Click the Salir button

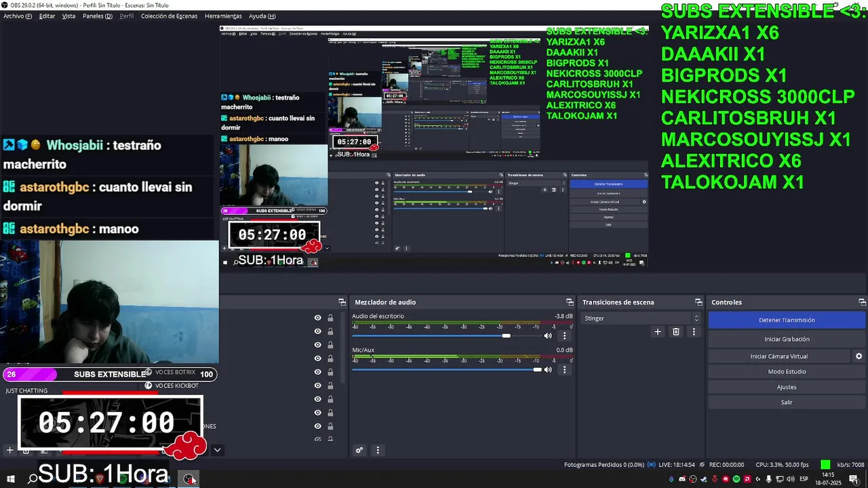point(787,402)
